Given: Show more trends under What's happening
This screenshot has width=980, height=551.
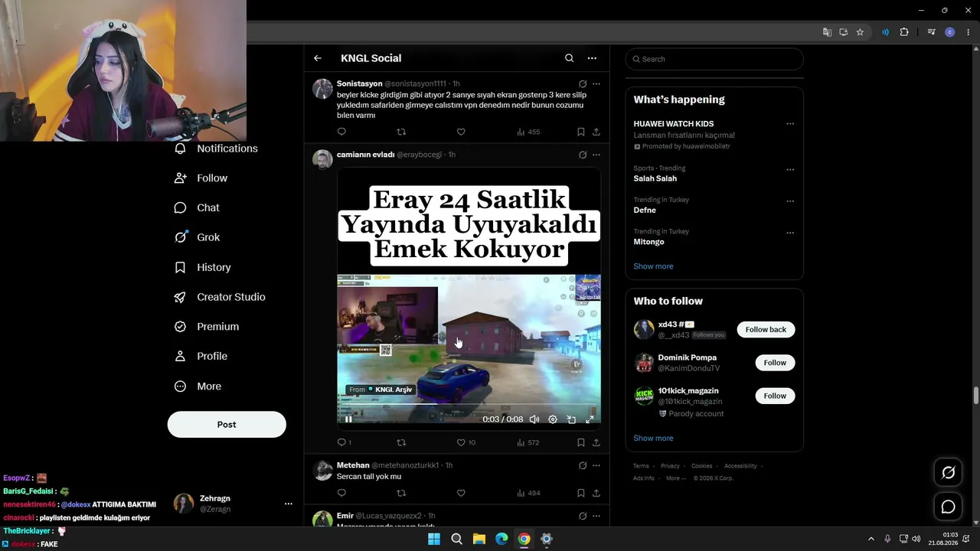Looking at the screenshot, I should pyautogui.click(x=653, y=266).
